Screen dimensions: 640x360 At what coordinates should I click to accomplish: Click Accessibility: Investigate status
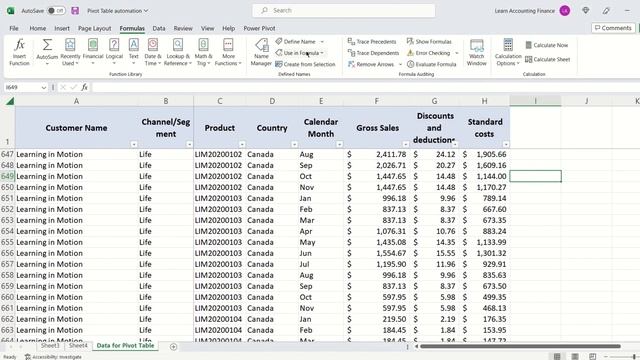click(x=53, y=357)
